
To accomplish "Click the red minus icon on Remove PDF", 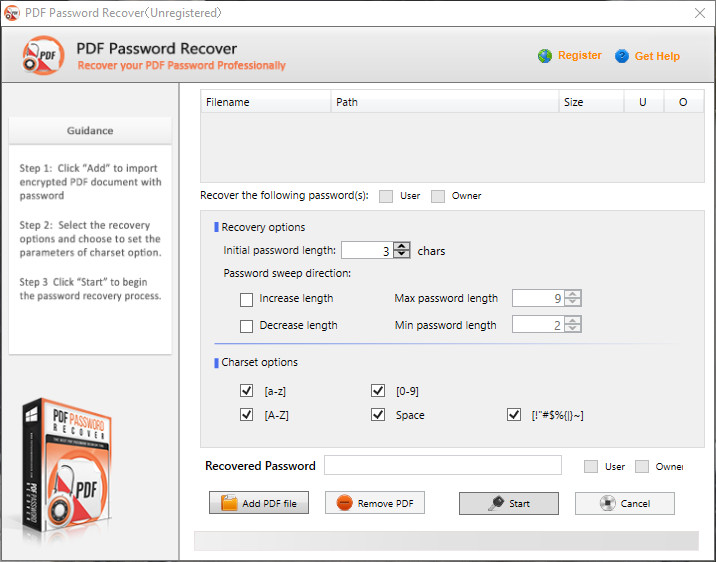I will (344, 503).
